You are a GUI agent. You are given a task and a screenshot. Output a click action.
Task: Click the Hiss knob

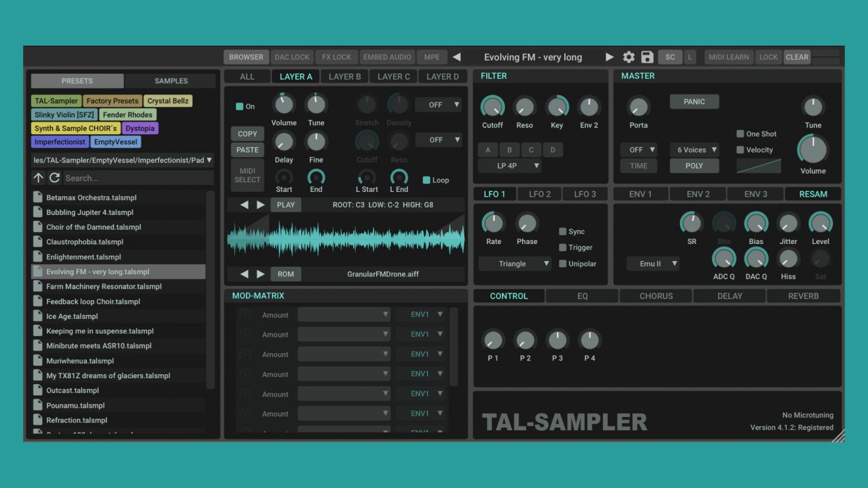pos(788,258)
